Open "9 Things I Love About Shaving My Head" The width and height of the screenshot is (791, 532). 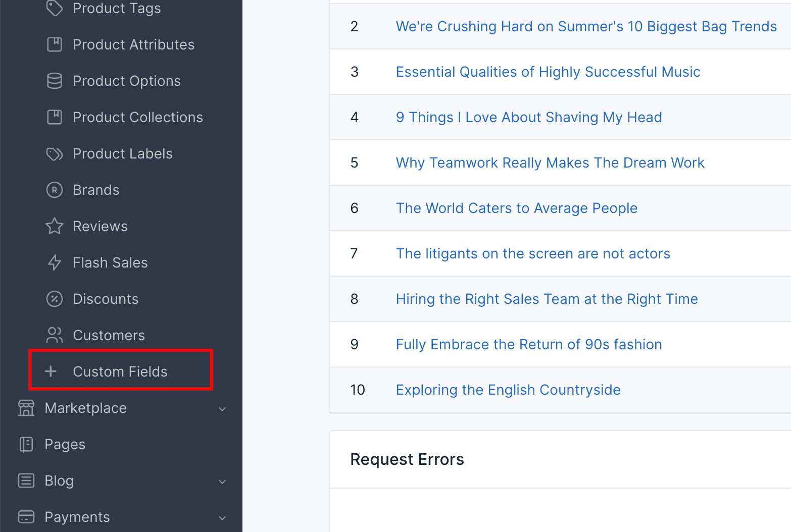[528, 117]
